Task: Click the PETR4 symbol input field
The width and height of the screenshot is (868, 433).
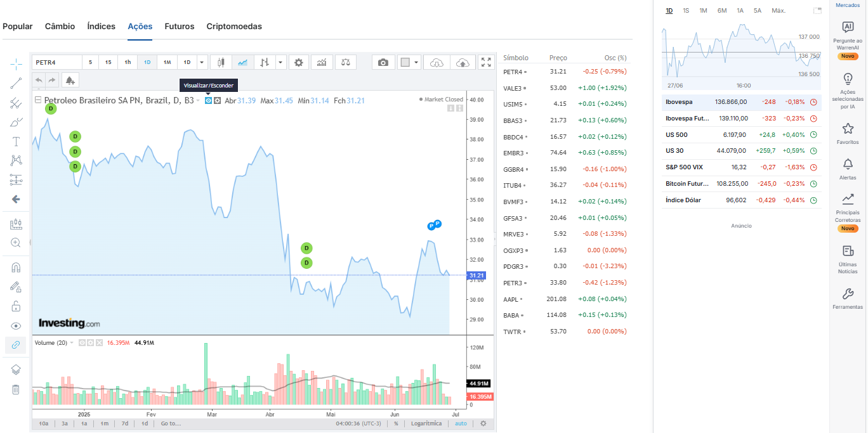Action: tap(57, 62)
